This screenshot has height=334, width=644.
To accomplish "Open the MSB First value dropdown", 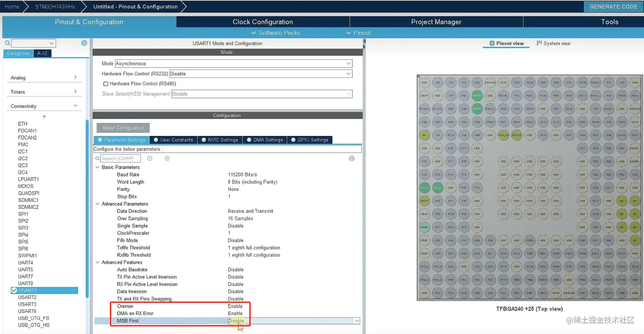I will click(x=294, y=321).
